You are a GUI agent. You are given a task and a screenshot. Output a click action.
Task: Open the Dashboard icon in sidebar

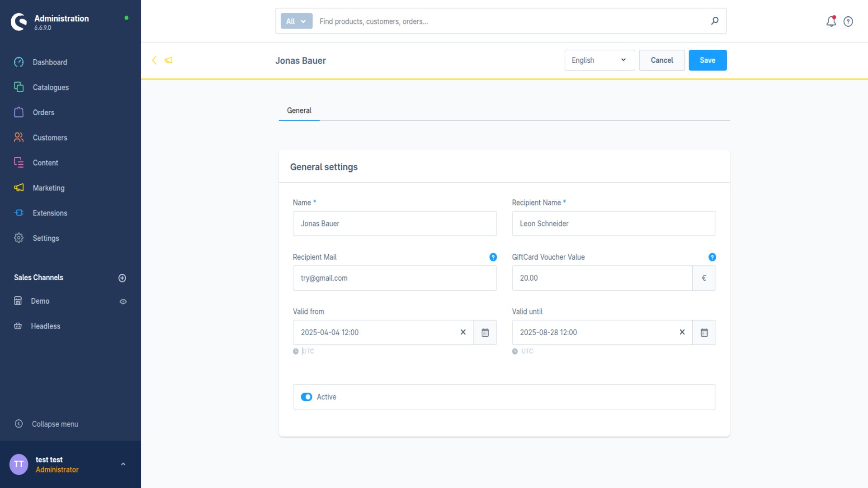tap(19, 62)
